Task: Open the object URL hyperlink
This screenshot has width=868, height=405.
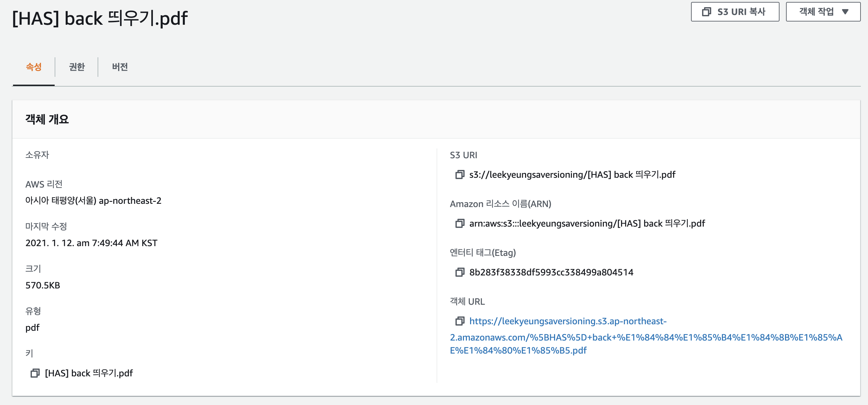Action: (x=567, y=321)
